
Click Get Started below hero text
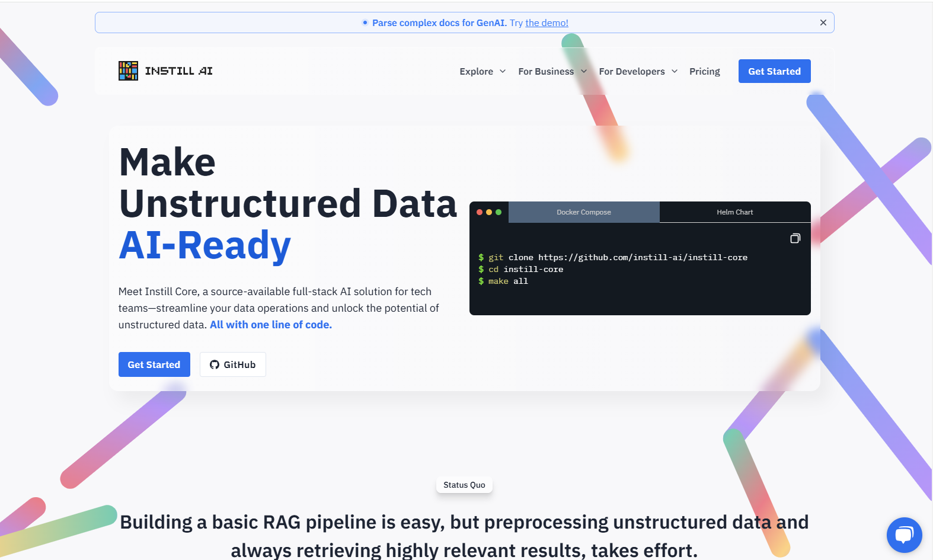154,364
